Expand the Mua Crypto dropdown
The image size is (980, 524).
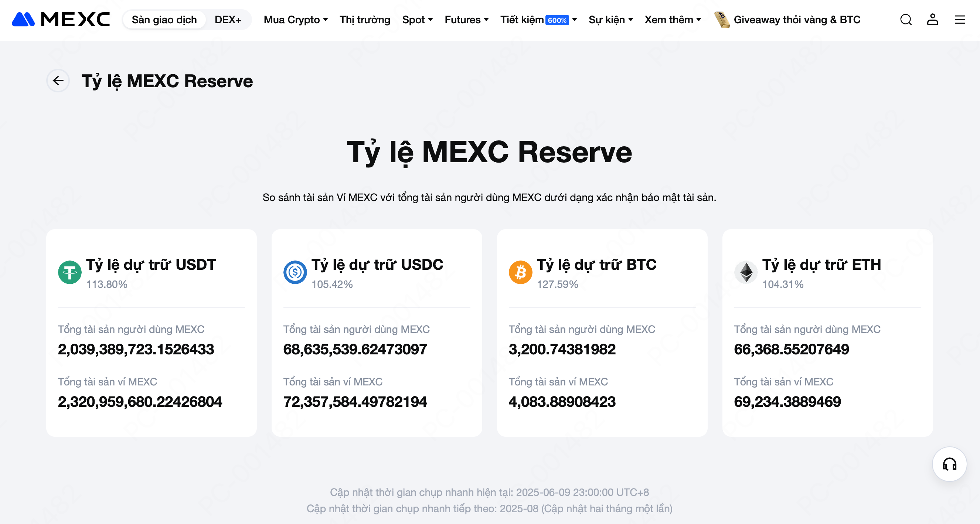(x=296, y=20)
